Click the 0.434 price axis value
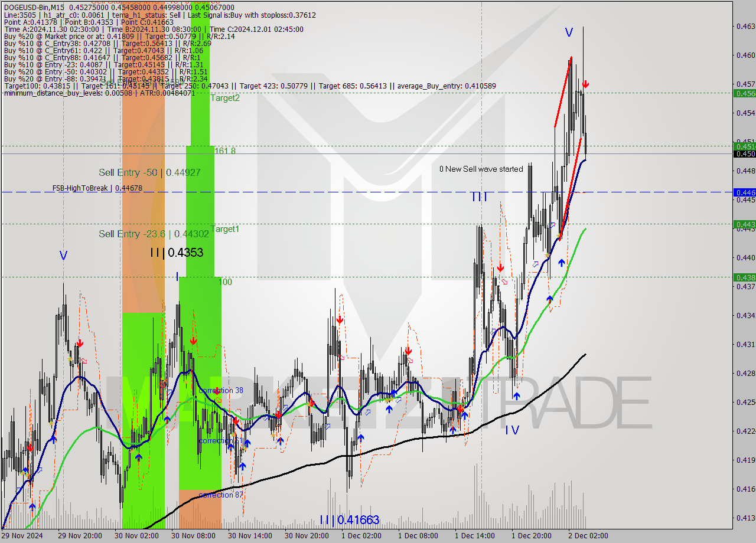 745,315
